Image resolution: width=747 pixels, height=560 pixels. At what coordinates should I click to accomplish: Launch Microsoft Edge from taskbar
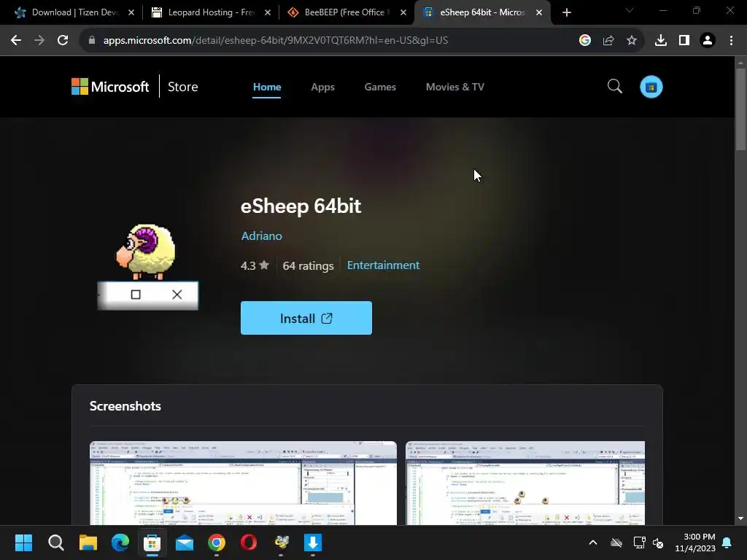pos(120,542)
